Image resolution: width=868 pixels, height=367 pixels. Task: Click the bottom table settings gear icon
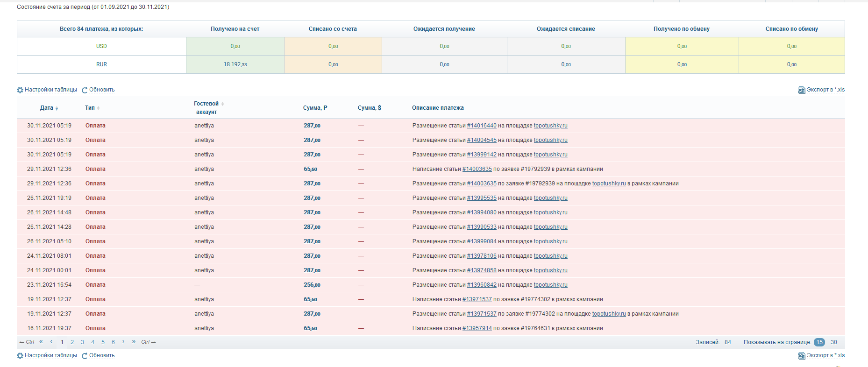tap(20, 356)
